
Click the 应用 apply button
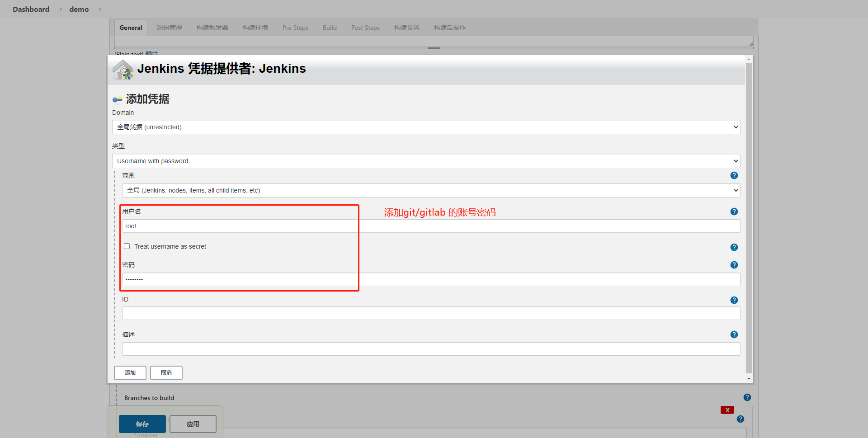[x=193, y=424]
